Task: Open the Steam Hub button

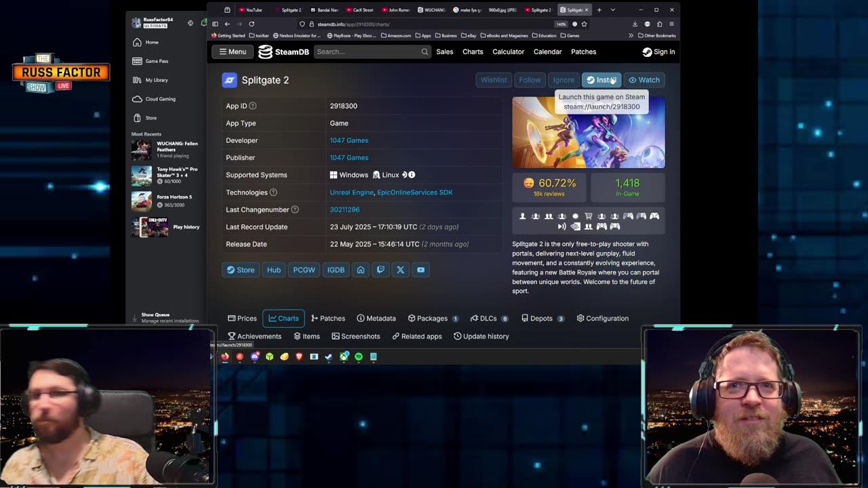Action: pos(274,270)
